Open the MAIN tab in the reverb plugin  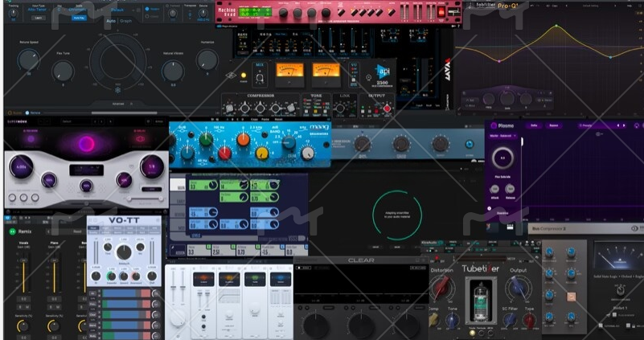(178, 185)
